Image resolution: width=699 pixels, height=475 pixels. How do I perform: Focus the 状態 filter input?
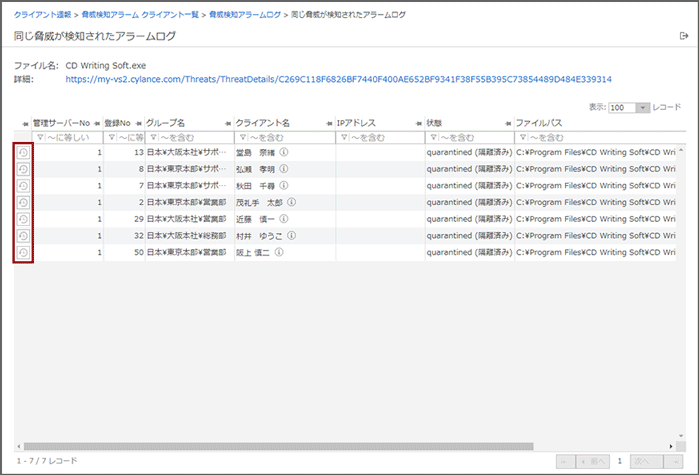click(x=476, y=137)
